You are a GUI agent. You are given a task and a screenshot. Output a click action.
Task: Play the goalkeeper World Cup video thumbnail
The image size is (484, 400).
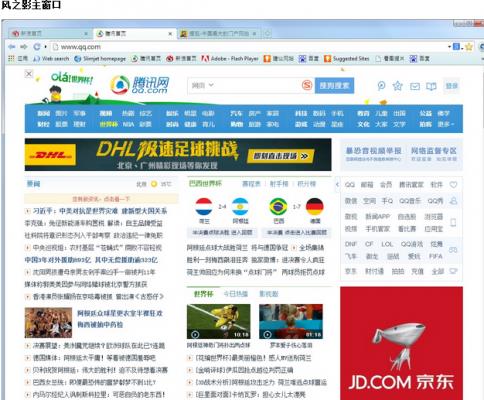click(218, 321)
